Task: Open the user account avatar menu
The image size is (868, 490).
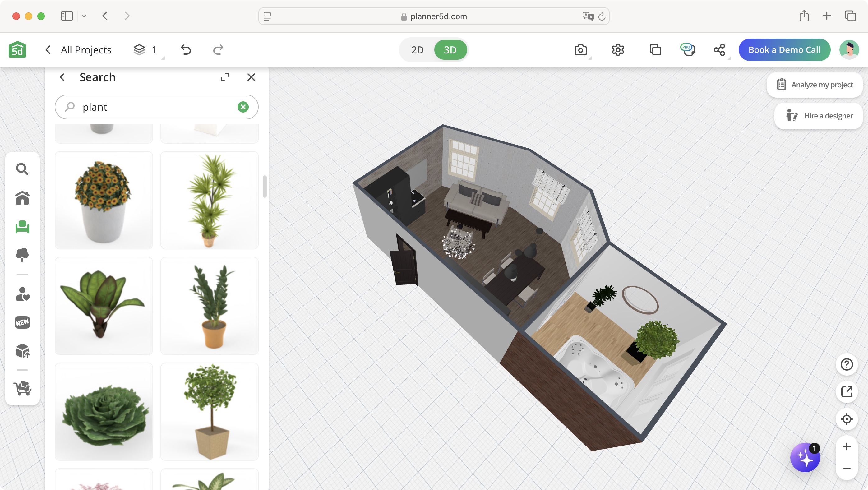Action: tap(850, 49)
